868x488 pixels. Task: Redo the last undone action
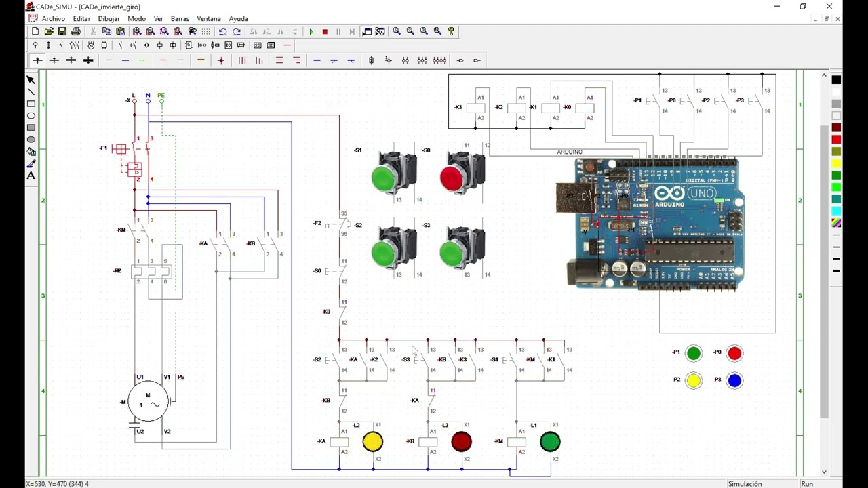pos(237,31)
